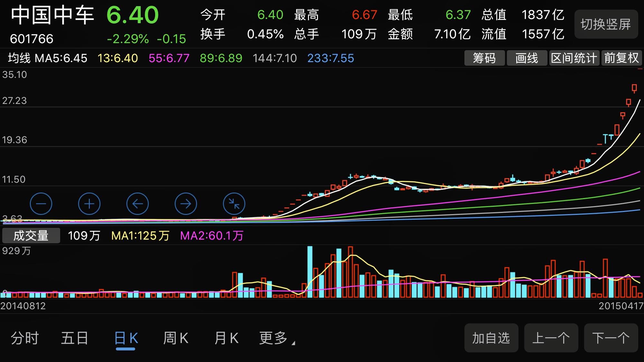Tap the -0.15 price change value
The height and width of the screenshot is (362, 644).
[172, 39]
